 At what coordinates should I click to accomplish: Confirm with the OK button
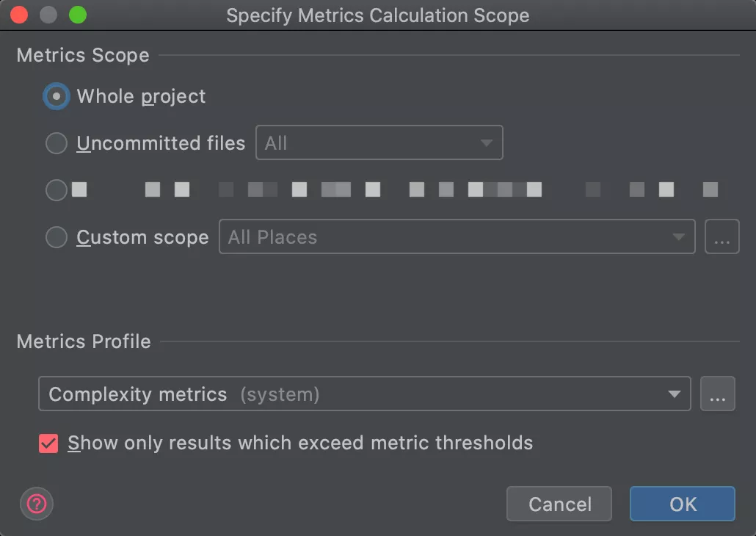point(682,504)
